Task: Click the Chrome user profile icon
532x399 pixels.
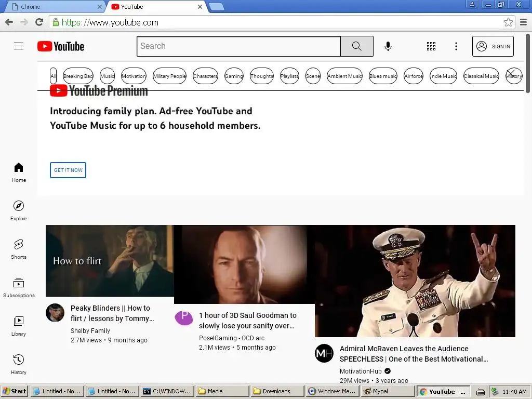Action: (x=472, y=5)
